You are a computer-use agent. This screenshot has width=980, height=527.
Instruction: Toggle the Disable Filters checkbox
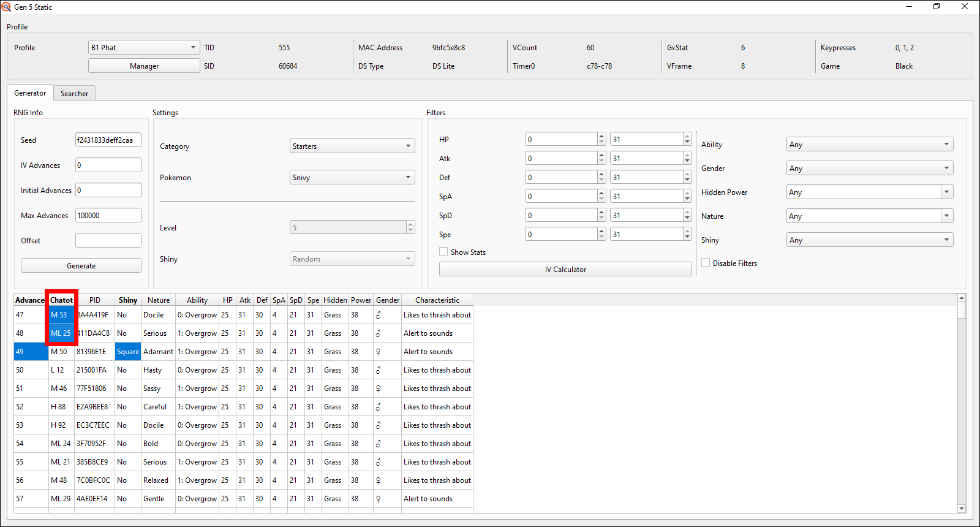tap(706, 263)
